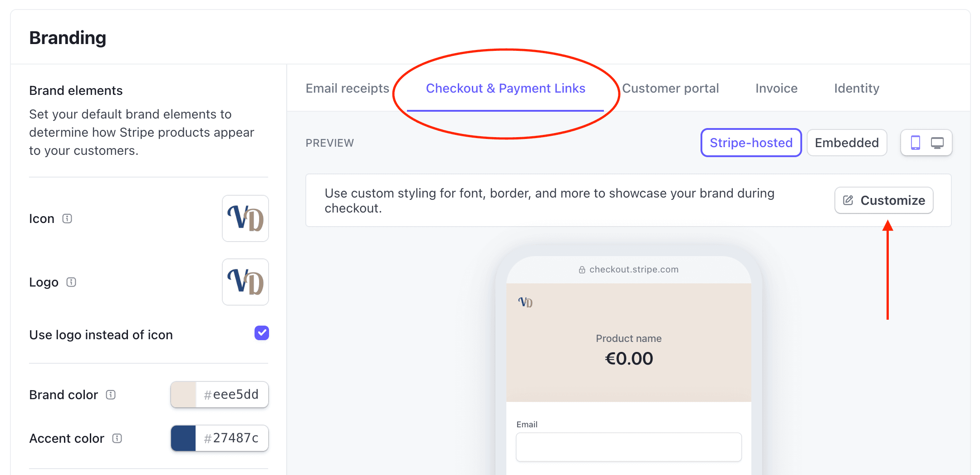Screen dimensions: 980x475
Task: Select the Stripe-hosted preview option
Action: (751, 142)
